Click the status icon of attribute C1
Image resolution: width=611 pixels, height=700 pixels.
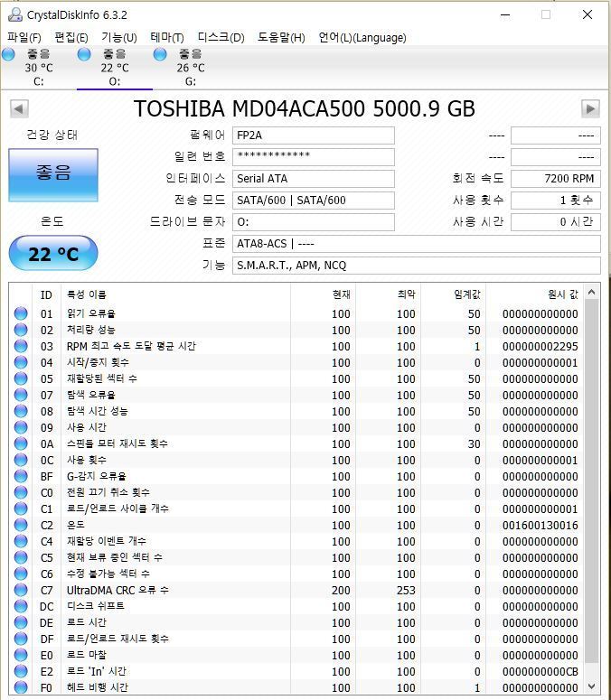(x=21, y=509)
